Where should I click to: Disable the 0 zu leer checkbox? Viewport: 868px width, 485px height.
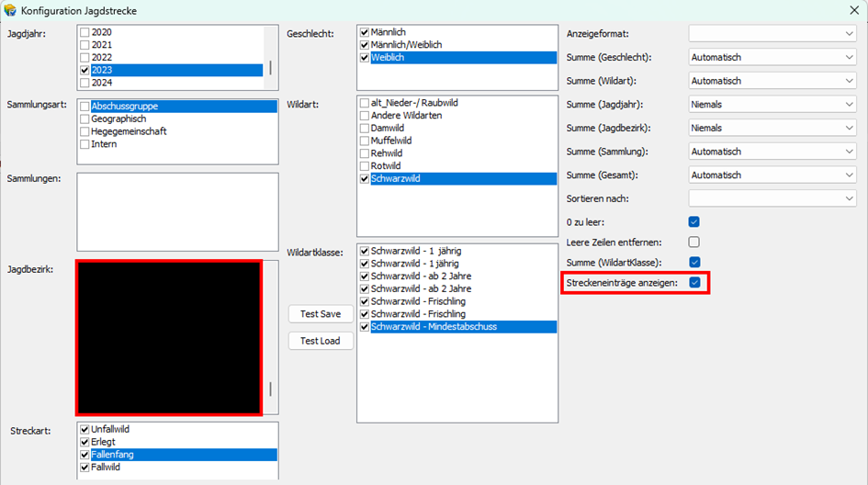pos(694,221)
